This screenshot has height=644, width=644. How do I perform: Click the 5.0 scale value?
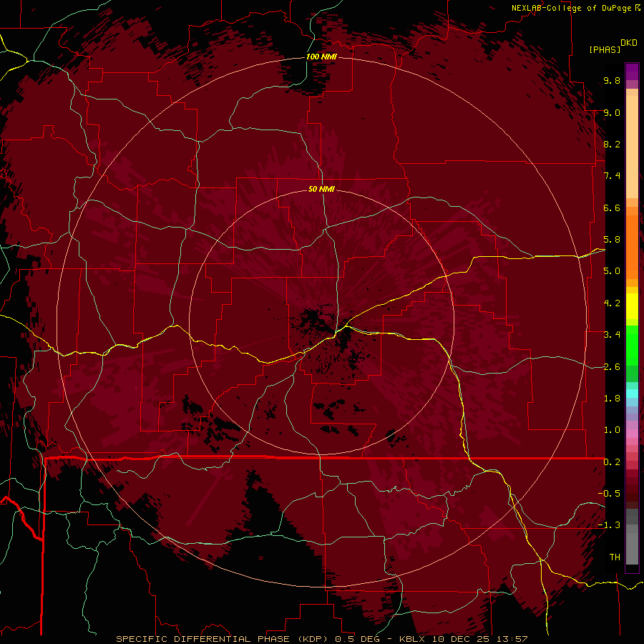coord(612,271)
